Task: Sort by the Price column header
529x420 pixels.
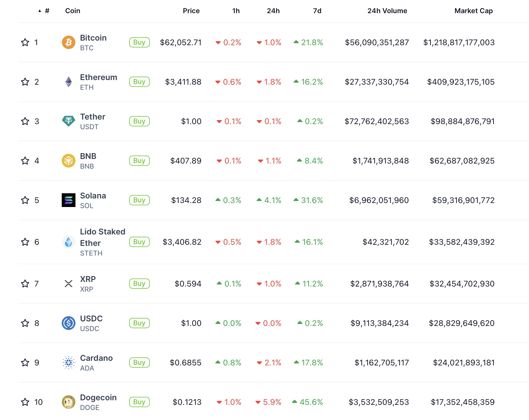Action: (191, 11)
